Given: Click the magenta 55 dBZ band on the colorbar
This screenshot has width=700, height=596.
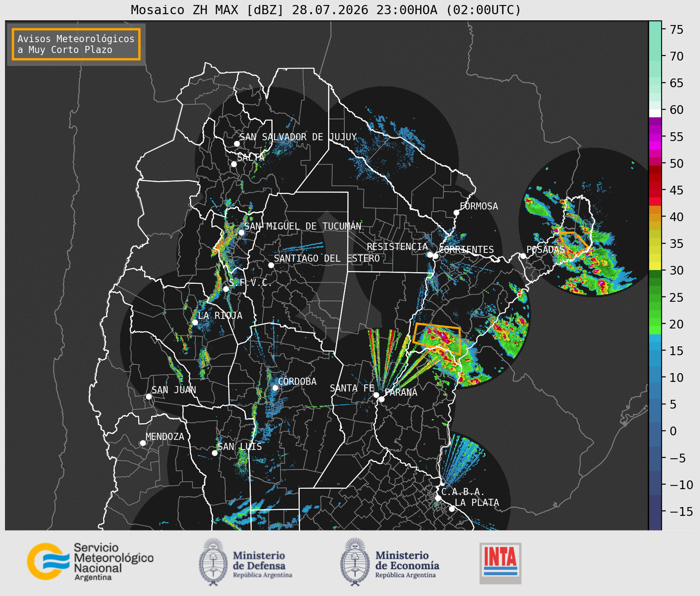Looking at the screenshot, I should point(655,137).
